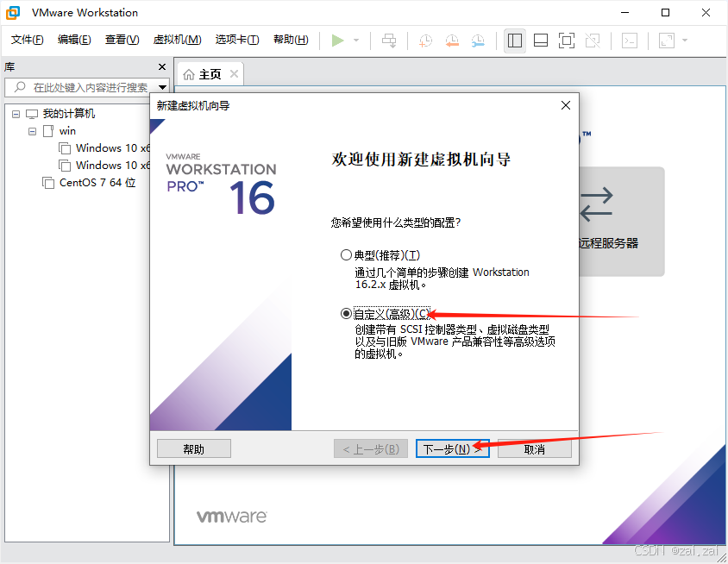Click the home icon on 主页 tab
The image size is (728, 564).
pyautogui.click(x=189, y=74)
